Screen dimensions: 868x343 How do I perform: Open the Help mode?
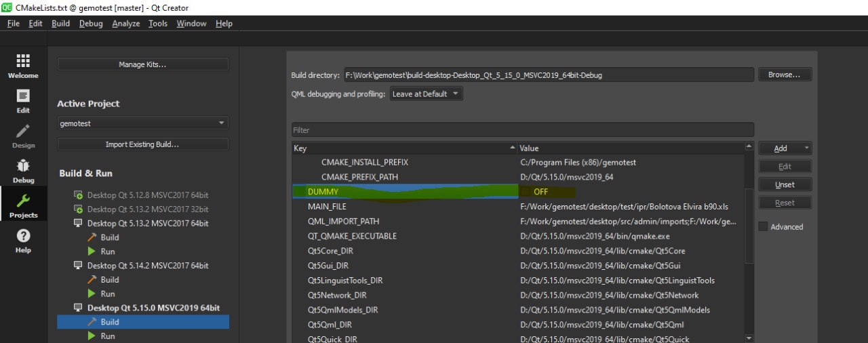[x=23, y=241]
